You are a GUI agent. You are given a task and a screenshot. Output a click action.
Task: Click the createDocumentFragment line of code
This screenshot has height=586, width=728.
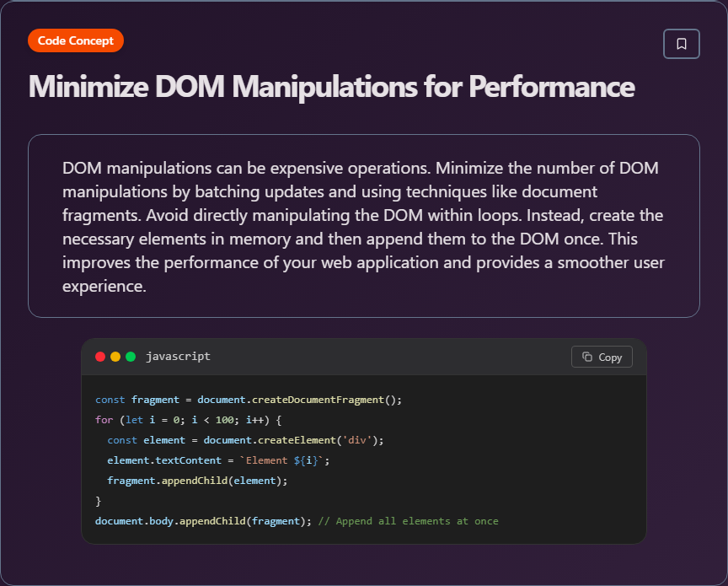[249, 399]
